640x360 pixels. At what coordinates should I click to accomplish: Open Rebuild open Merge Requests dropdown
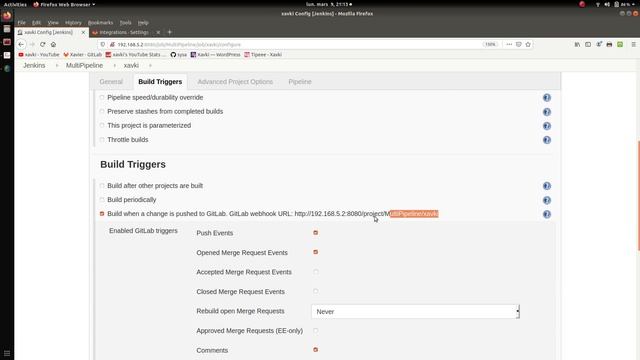(416, 311)
